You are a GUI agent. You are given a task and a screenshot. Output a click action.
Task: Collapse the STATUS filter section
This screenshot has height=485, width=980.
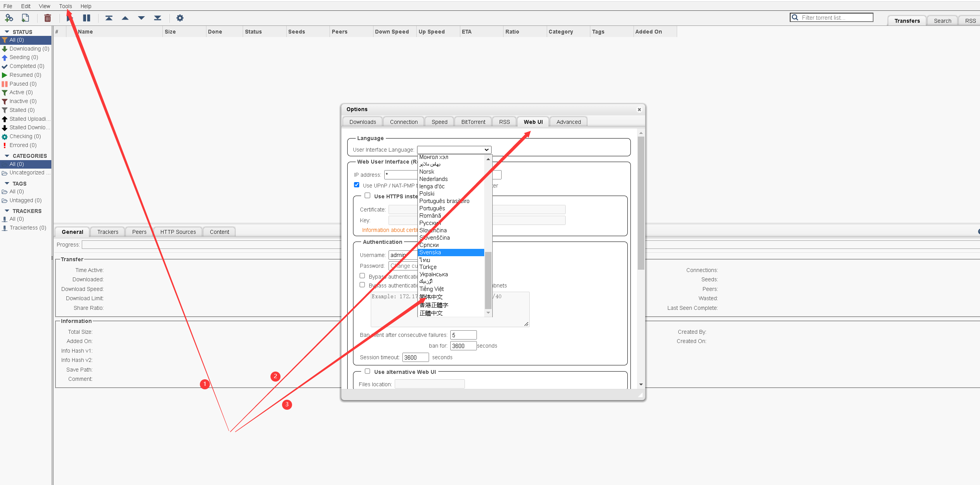click(7, 32)
